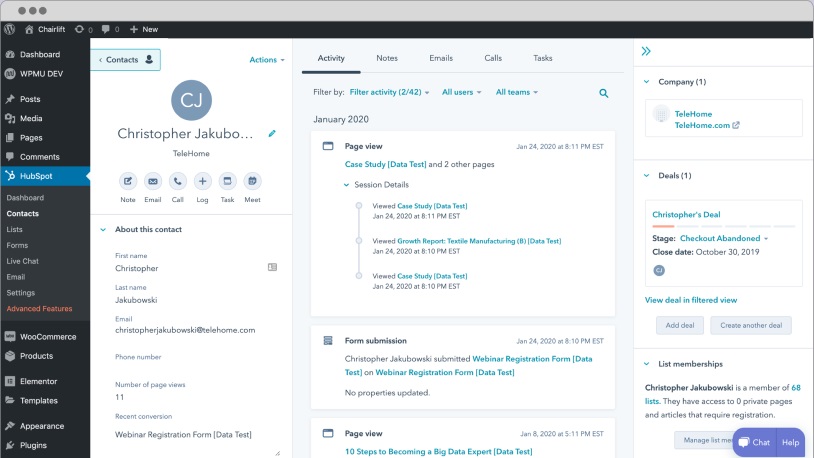
Task: Click the CJ contact avatar
Action: click(191, 100)
